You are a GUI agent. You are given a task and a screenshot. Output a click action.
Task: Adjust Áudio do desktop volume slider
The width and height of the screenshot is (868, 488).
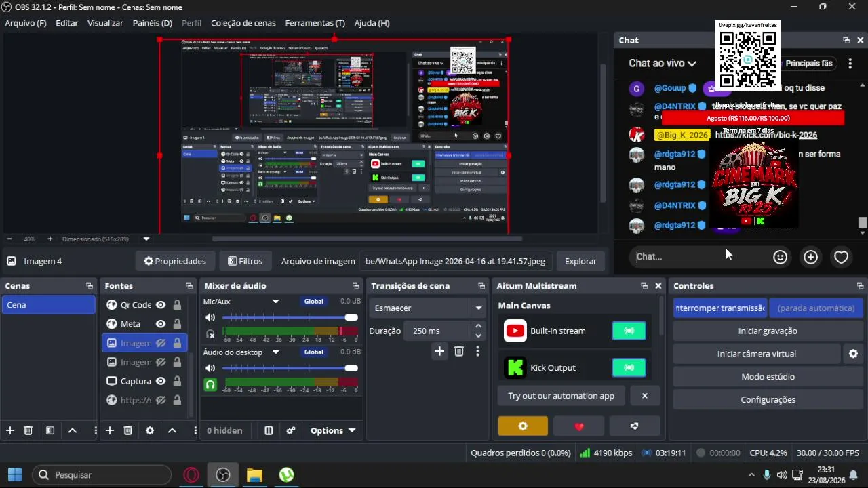290,368
